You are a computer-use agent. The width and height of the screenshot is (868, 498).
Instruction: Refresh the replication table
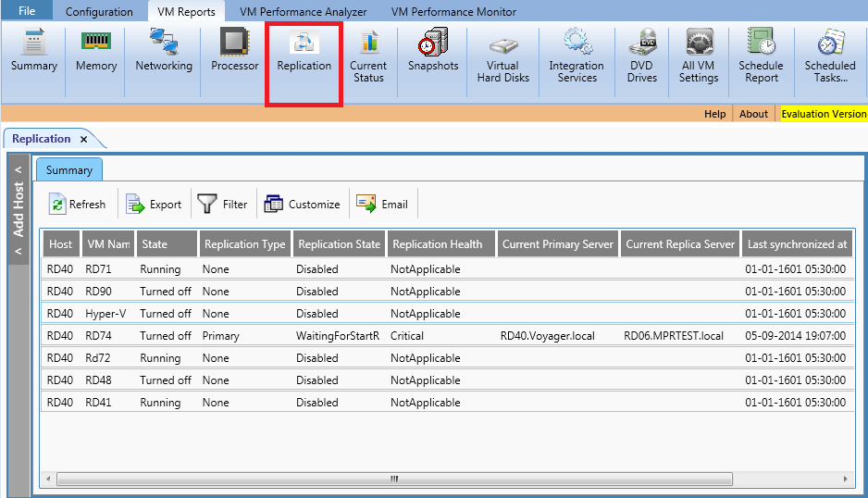(x=77, y=205)
